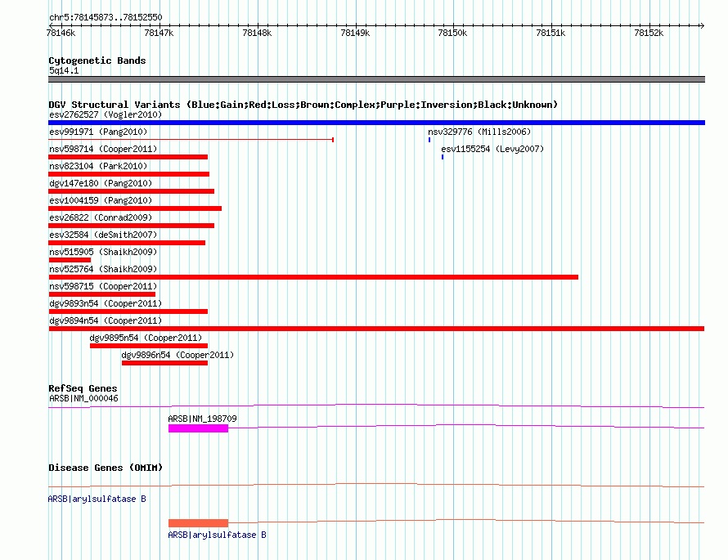Click nsv598715 (Cooper2011) variant label
Screen dimensions: 728x560
(103, 286)
